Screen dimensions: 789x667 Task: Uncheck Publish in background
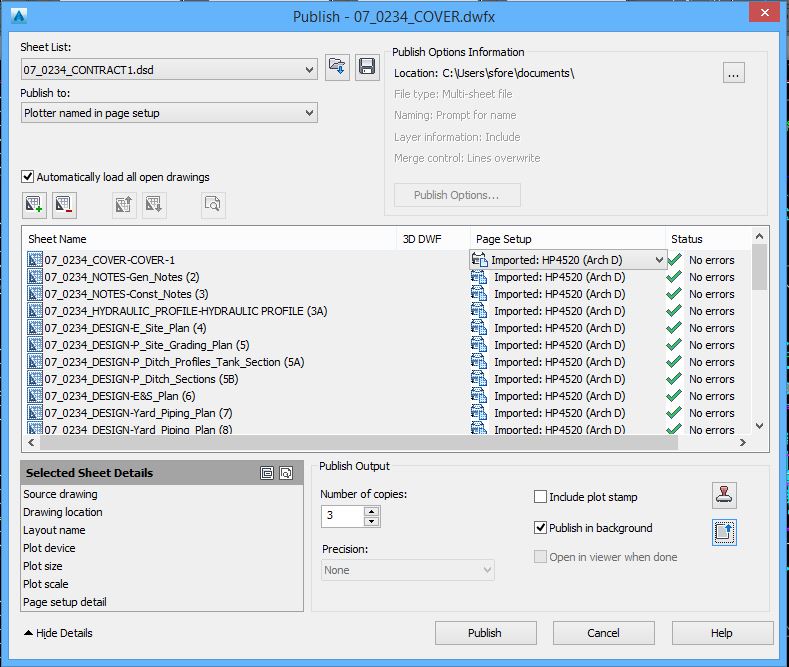click(x=540, y=528)
